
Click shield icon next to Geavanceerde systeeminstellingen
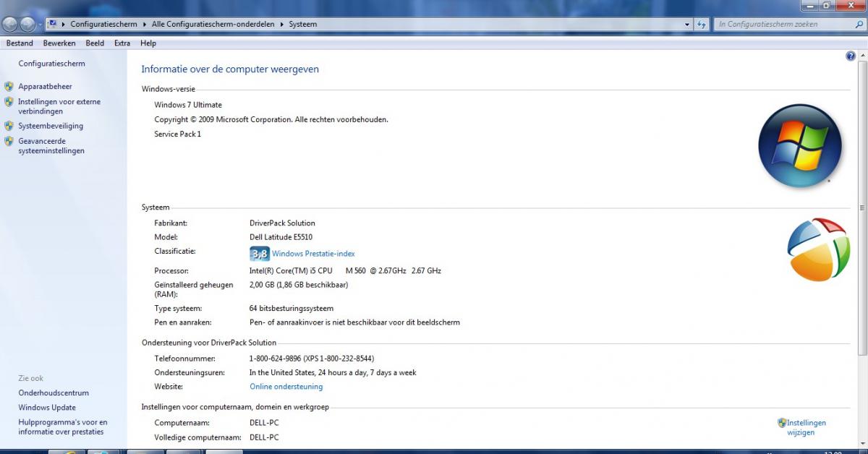9,142
